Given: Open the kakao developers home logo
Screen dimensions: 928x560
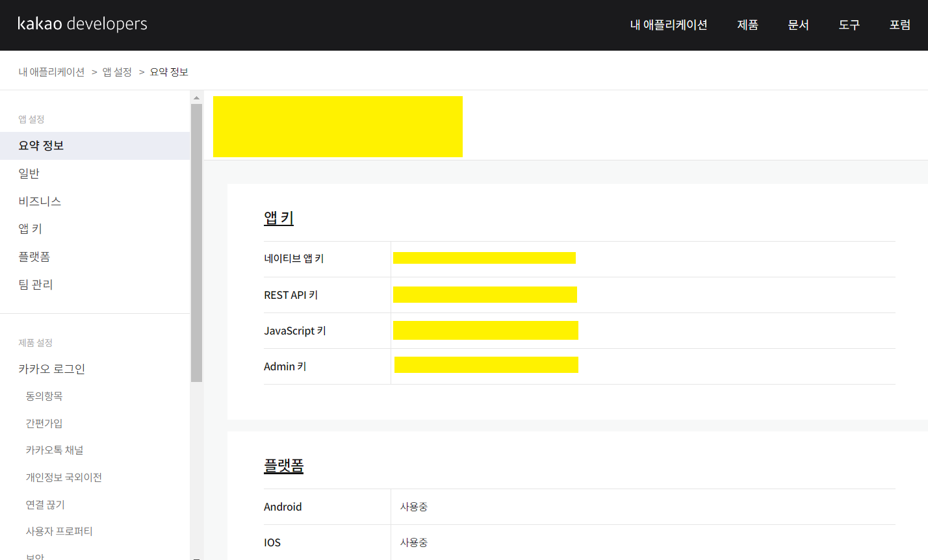Looking at the screenshot, I should [83, 24].
